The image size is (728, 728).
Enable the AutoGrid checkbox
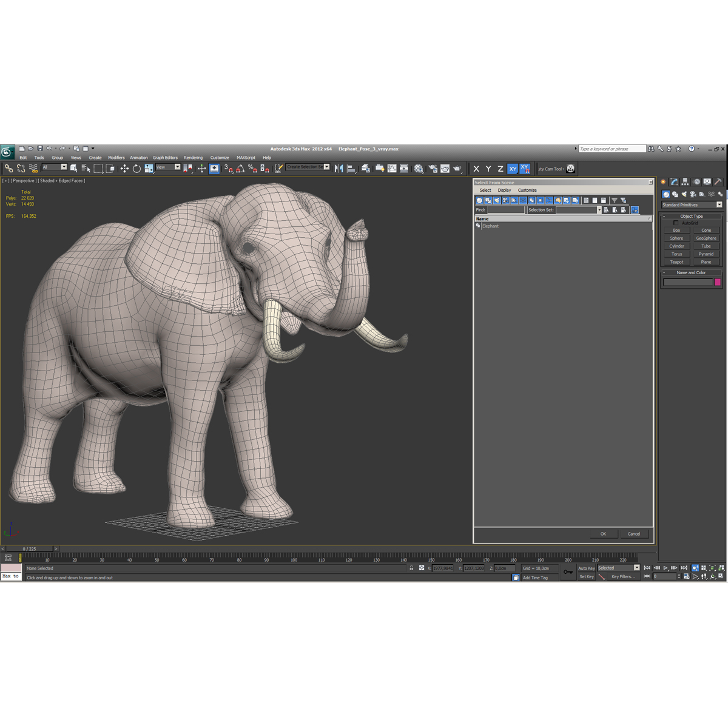point(676,223)
